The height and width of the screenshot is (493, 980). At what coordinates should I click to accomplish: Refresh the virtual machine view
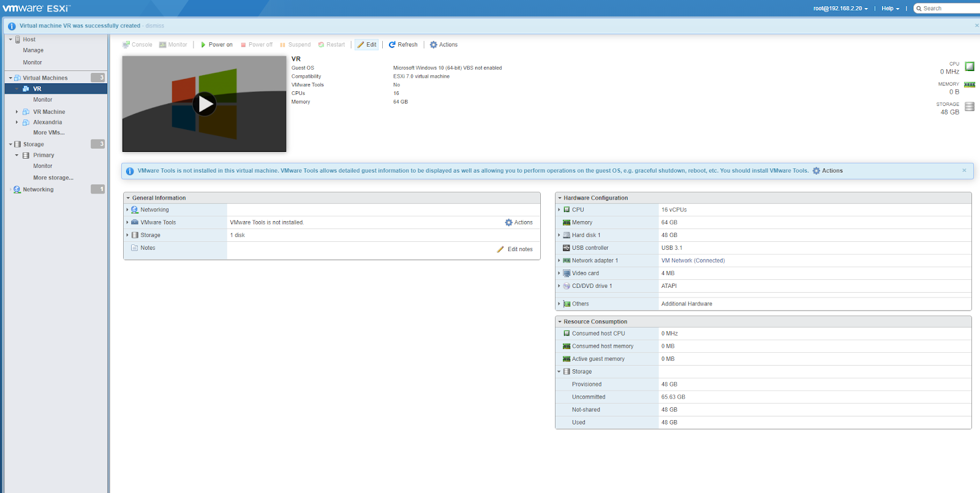click(403, 45)
